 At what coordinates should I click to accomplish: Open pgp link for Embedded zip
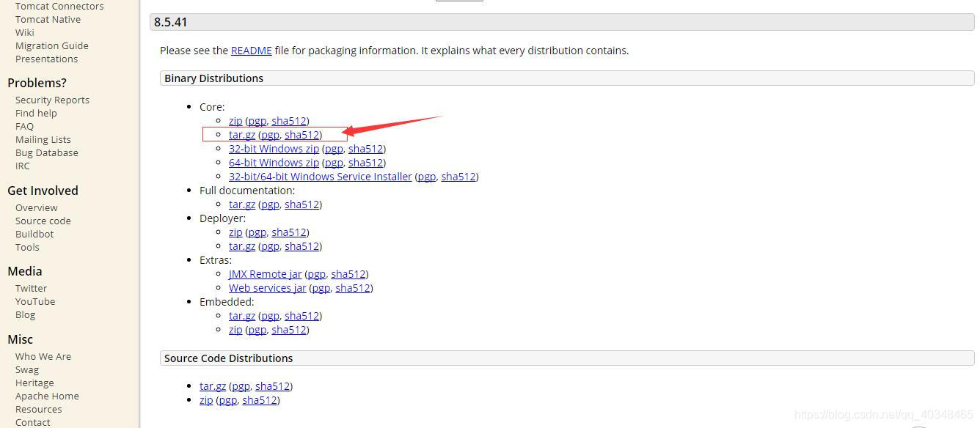pos(257,330)
